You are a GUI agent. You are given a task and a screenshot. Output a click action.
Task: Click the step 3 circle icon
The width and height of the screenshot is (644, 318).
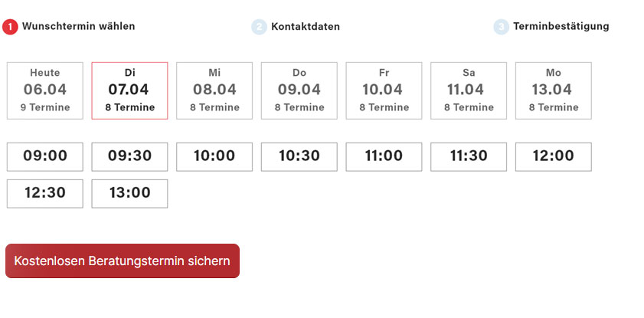(x=501, y=27)
